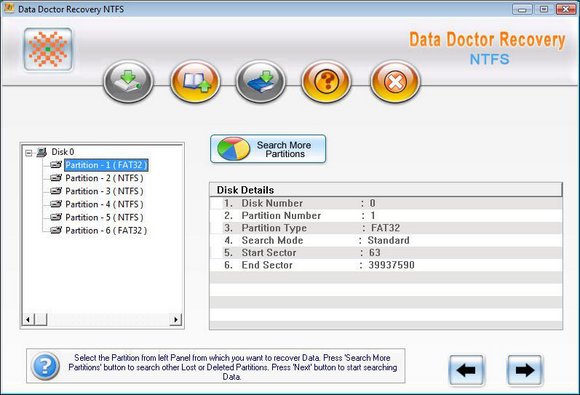Click the orange X exit toolbar icon
580x395 pixels.
point(395,81)
